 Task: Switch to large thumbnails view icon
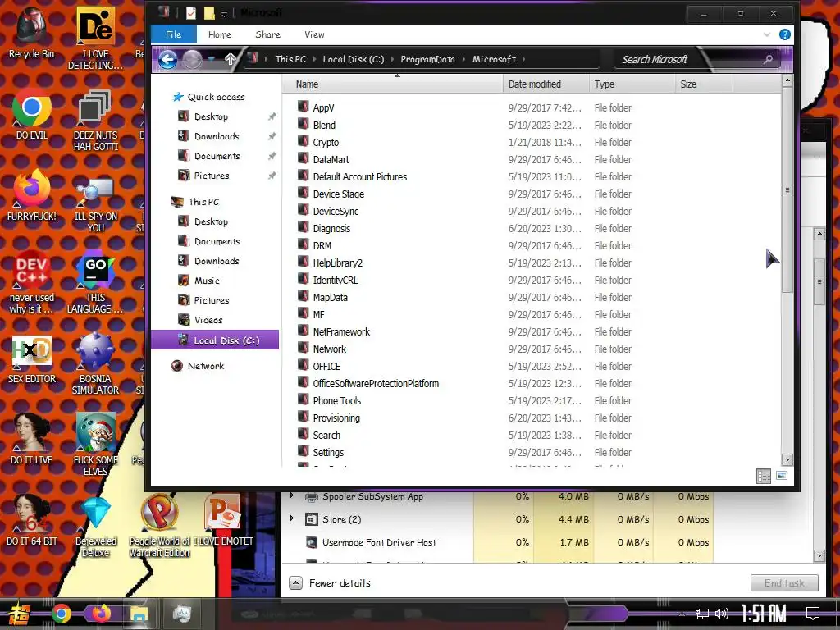pyautogui.click(x=782, y=476)
